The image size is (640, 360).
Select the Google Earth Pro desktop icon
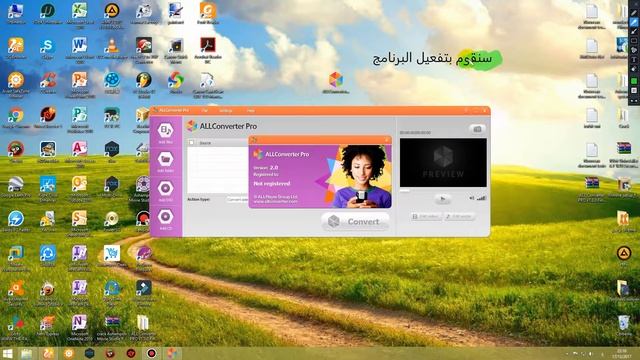tap(16, 184)
